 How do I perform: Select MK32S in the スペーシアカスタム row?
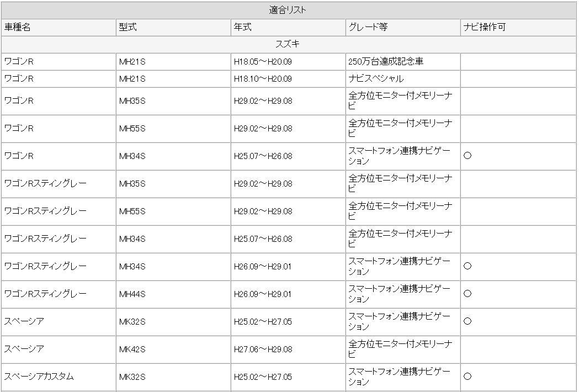point(132,377)
